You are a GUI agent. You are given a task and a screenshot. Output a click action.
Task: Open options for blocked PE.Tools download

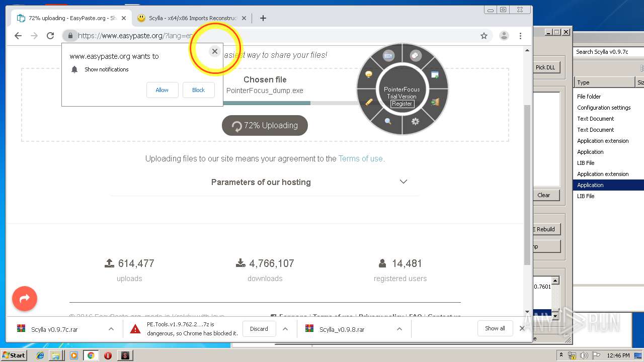(285, 329)
